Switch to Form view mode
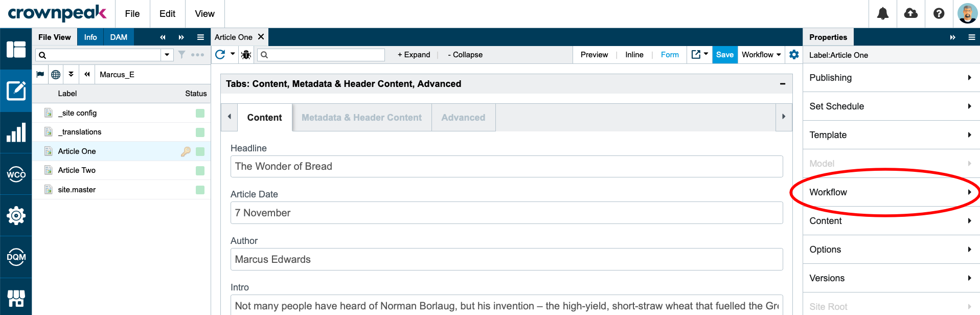 click(670, 55)
